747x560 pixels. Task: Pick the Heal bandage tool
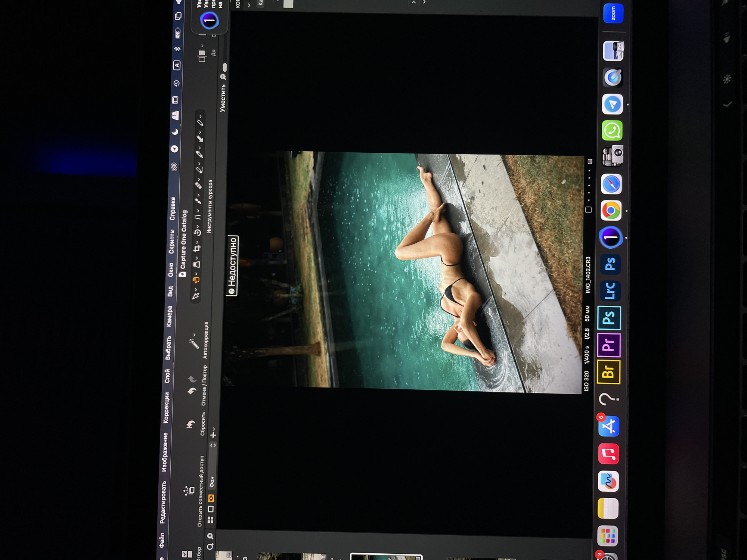199,186
